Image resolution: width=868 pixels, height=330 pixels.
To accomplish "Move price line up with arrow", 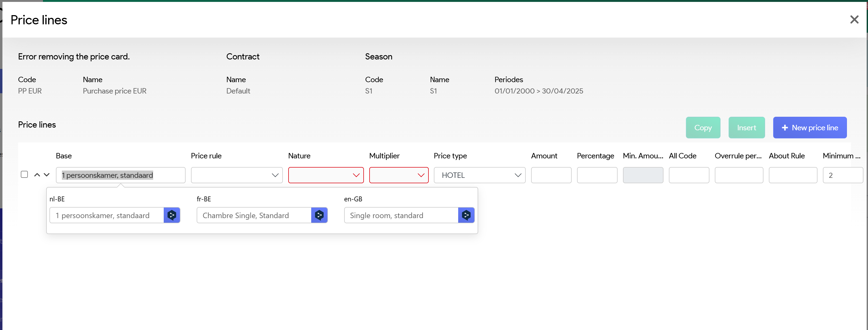I will [37, 175].
